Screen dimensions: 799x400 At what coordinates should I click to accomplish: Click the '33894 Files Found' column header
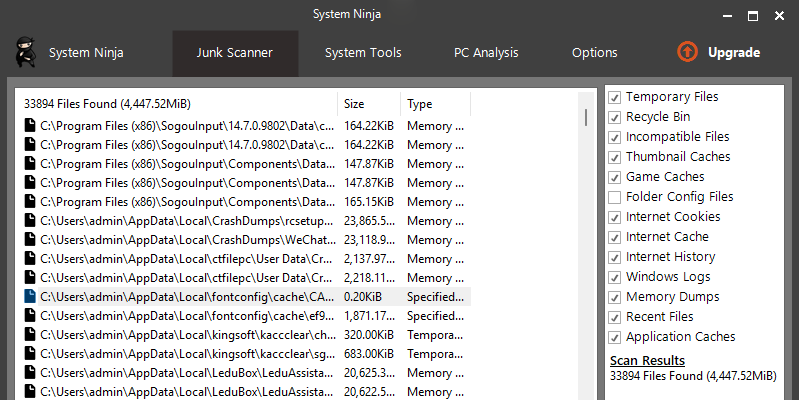point(176,104)
